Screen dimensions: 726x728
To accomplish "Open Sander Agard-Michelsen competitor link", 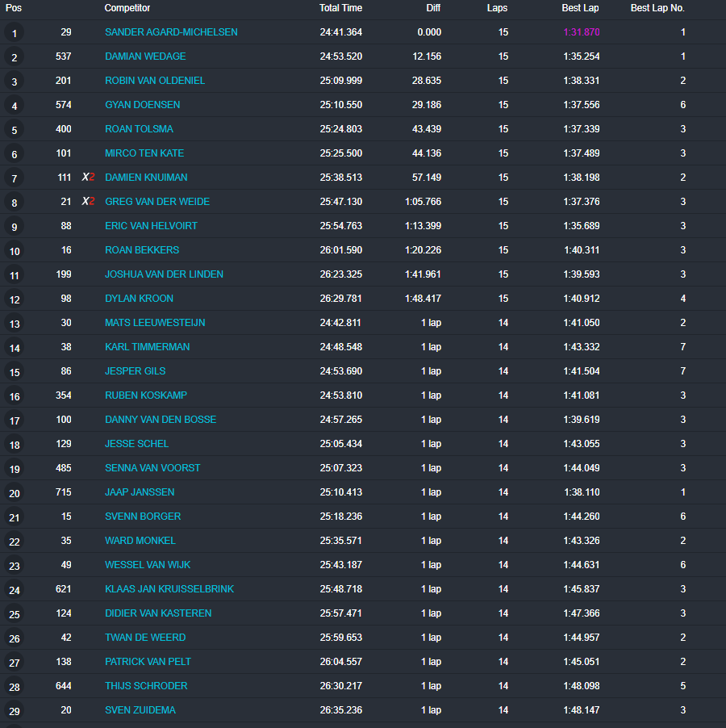I will coord(171,32).
